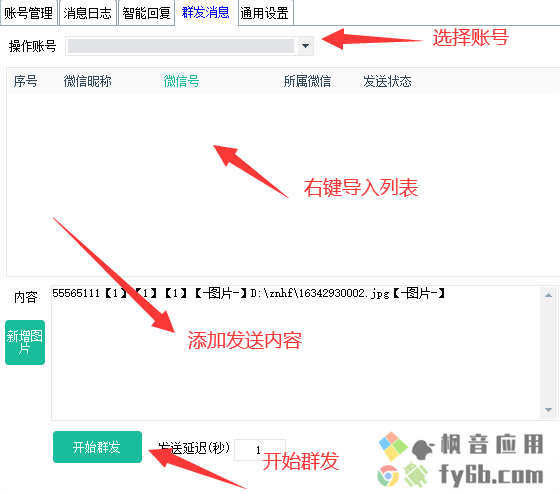Click the 发送延迟(秒) input field

tap(260, 450)
